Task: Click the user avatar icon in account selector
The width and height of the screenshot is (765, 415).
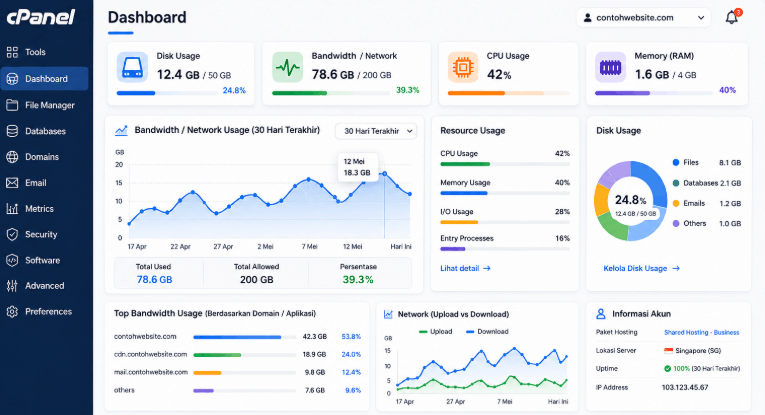Action: [588, 18]
